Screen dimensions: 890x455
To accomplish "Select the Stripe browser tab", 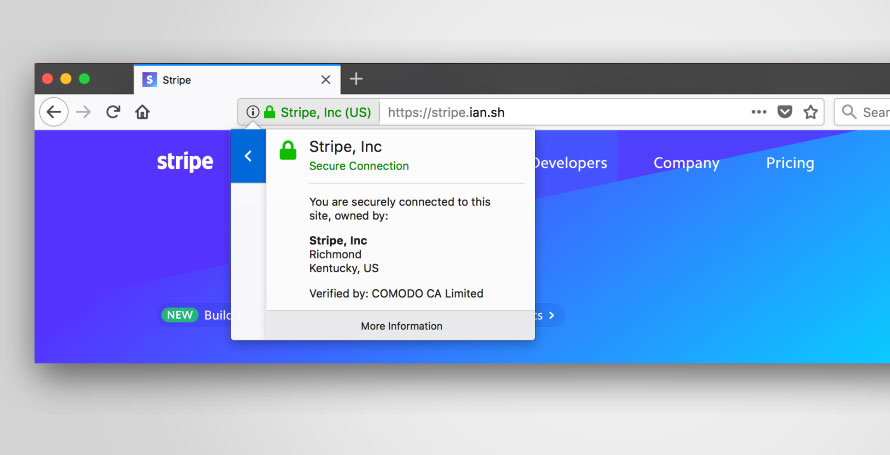I will click(x=237, y=79).
